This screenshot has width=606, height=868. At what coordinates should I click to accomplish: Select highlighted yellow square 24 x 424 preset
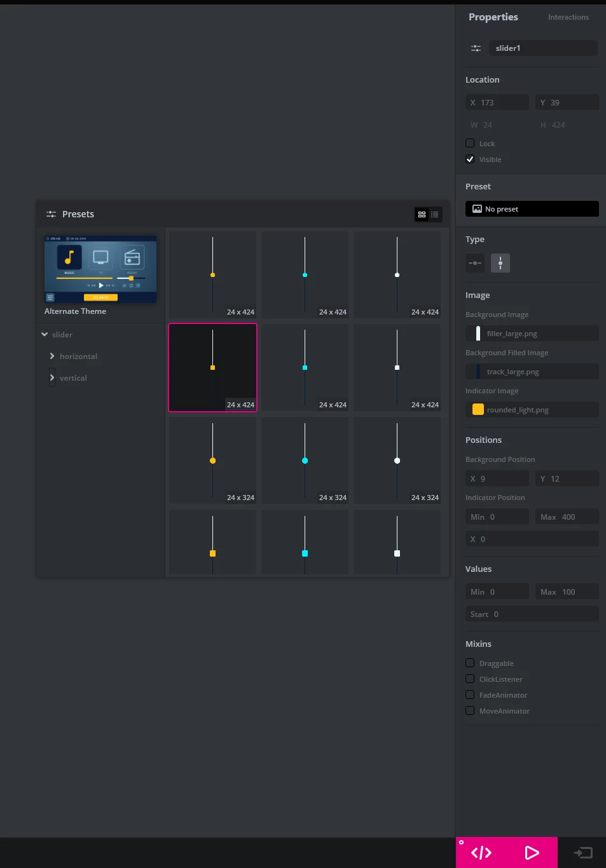212,367
